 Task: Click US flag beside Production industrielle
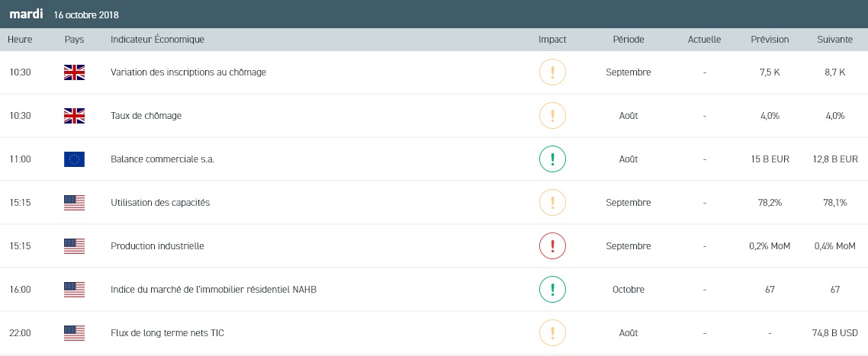point(74,246)
